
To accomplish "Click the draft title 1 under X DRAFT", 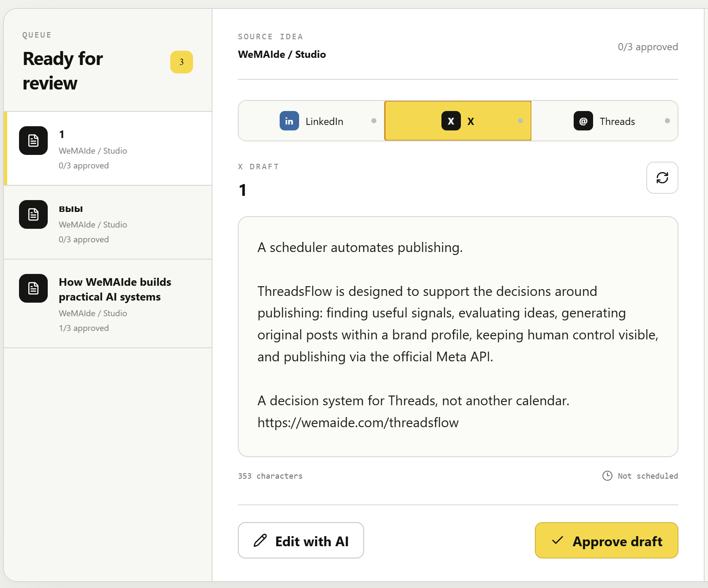I will point(242,190).
